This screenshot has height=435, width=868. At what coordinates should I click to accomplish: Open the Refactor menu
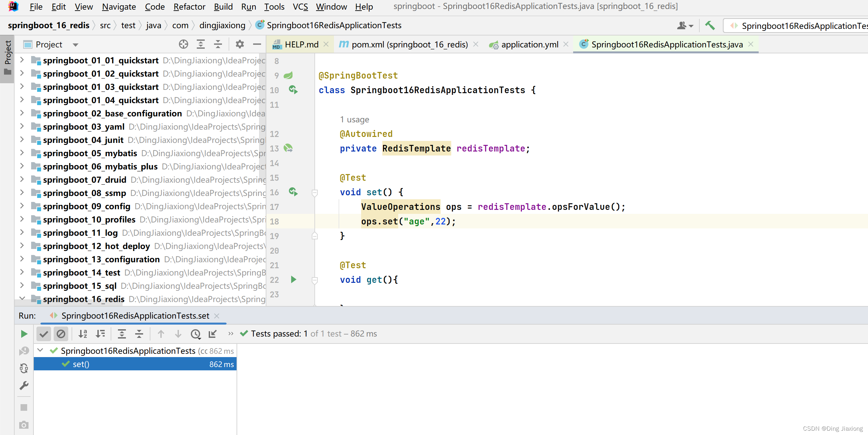pos(190,6)
